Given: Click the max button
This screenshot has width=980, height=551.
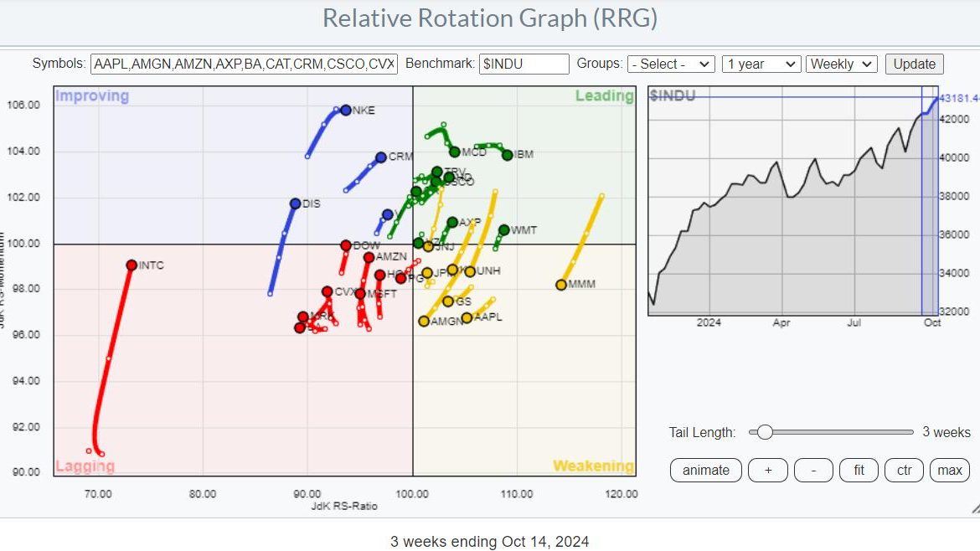Looking at the screenshot, I should point(949,470).
